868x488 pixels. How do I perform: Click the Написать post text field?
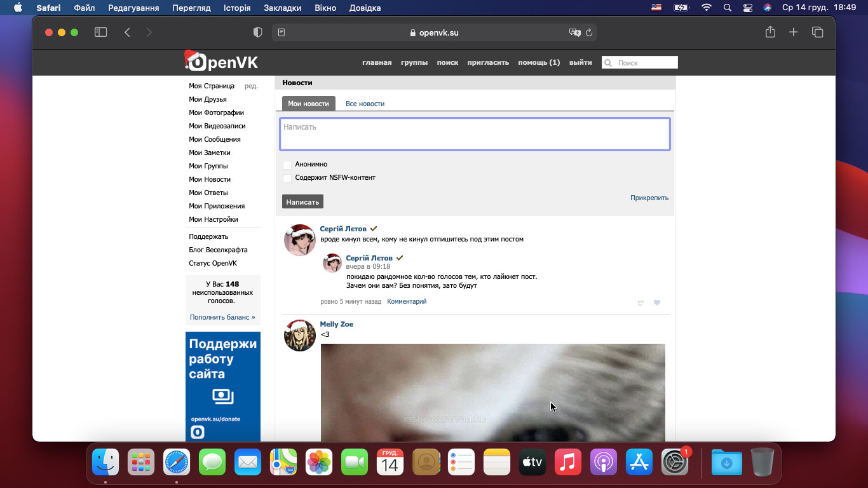coord(475,134)
